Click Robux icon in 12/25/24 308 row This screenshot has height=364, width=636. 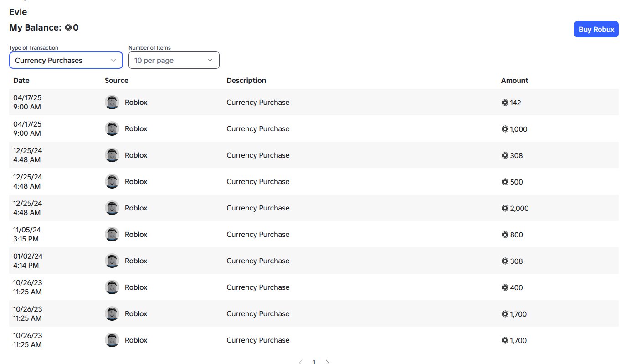505,155
